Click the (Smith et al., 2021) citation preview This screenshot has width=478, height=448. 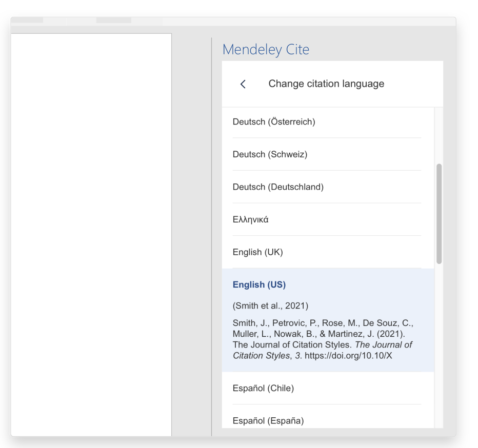[270, 306]
